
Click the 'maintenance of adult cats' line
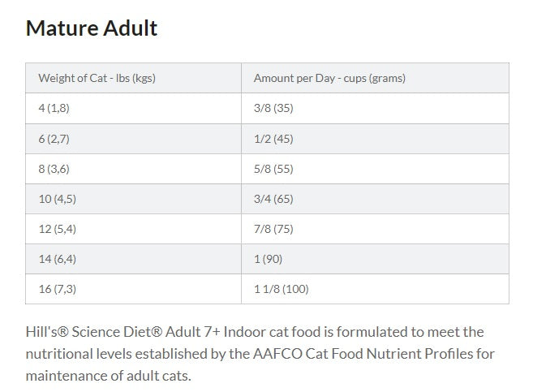click(x=109, y=376)
